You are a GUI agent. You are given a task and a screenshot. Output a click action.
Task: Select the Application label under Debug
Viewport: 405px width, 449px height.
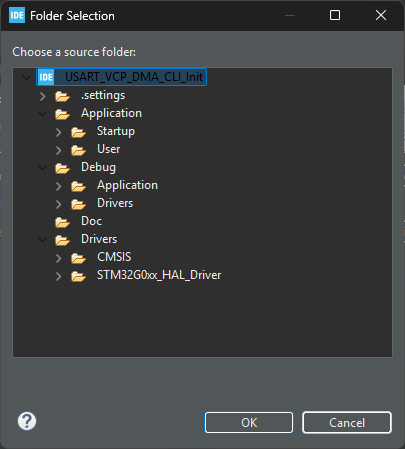pos(127,185)
